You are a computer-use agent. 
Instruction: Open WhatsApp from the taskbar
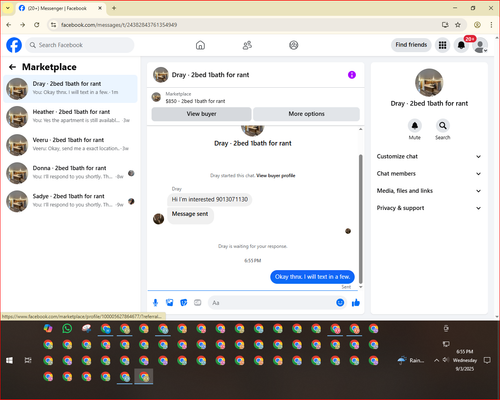[67, 329]
